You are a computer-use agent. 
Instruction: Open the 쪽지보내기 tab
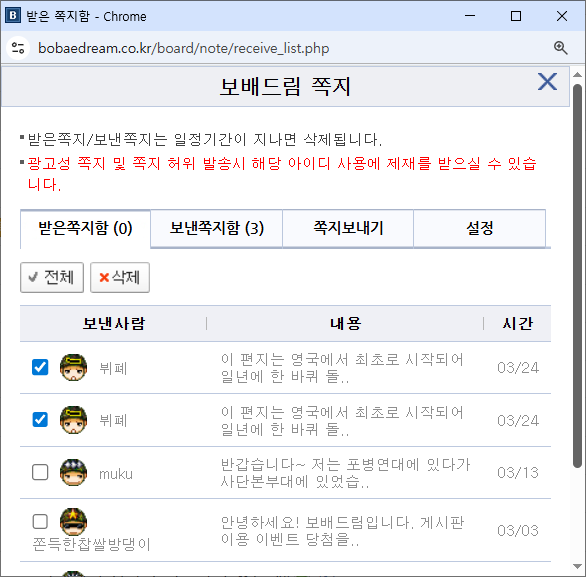pyautogui.click(x=348, y=228)
